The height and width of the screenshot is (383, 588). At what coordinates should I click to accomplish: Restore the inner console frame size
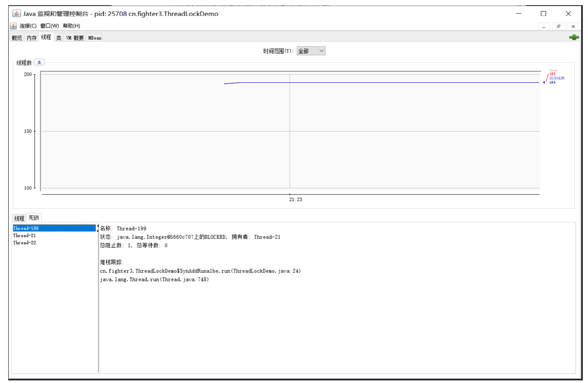[558, 26]
